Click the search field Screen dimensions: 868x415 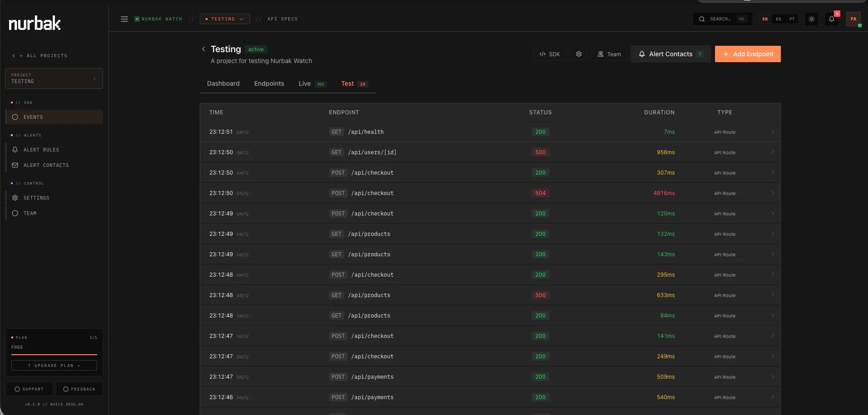(x=723, y=19)
